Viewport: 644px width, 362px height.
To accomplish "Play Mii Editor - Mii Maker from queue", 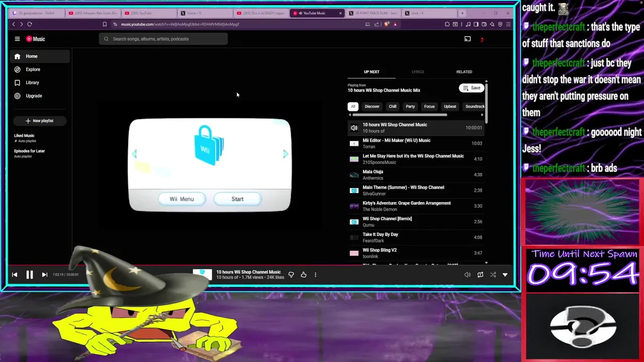I will click(416, 143).
